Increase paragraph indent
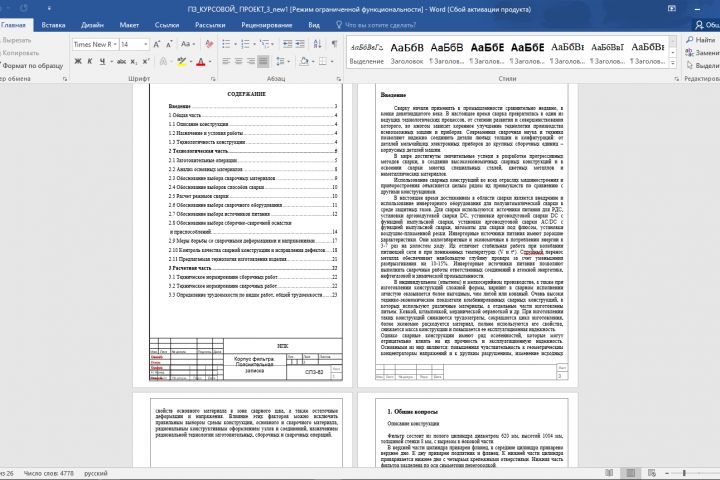 pos(300,44)
